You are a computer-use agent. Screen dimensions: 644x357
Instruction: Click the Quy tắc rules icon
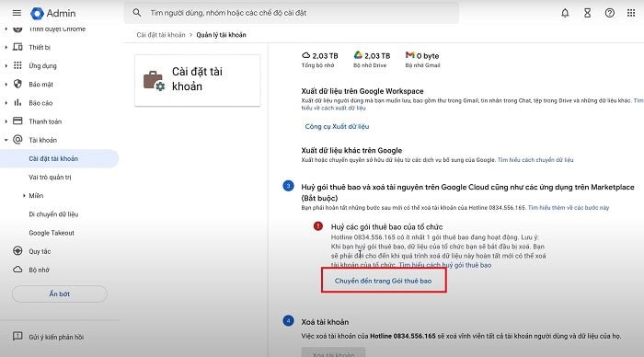click(17, 251)
